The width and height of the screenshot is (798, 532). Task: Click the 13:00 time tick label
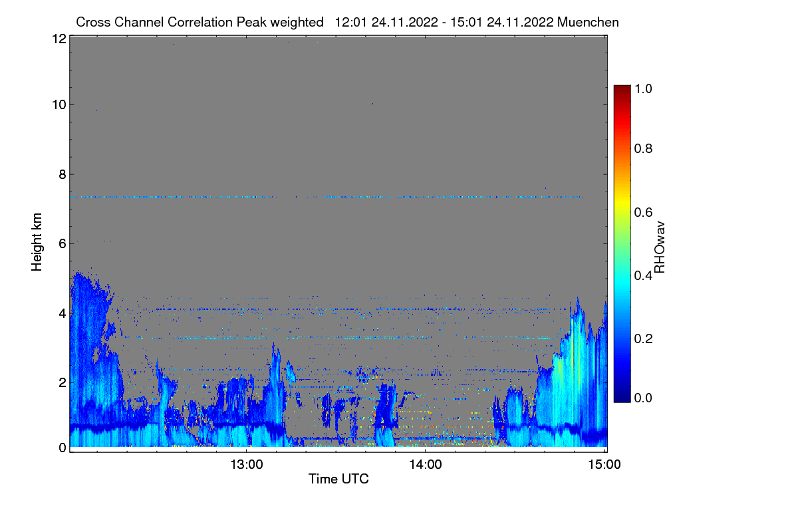coord(246,465)
